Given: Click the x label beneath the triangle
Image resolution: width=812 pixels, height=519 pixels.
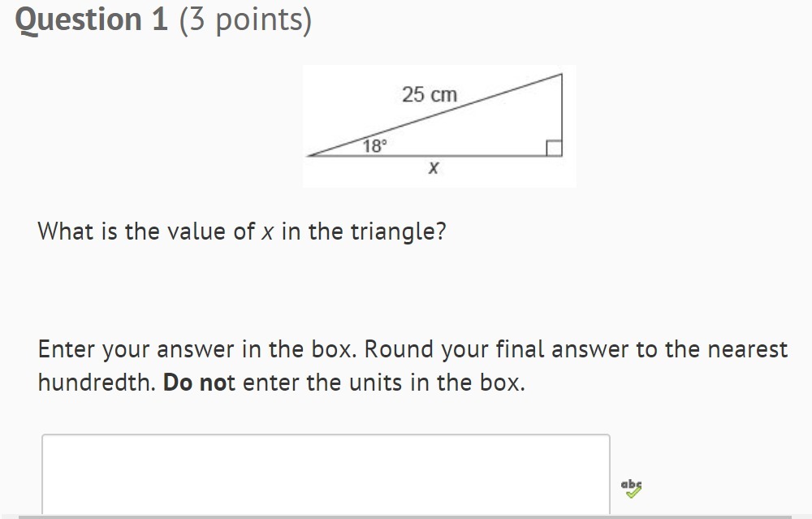Looking at the screenshot, I should 434,167.
